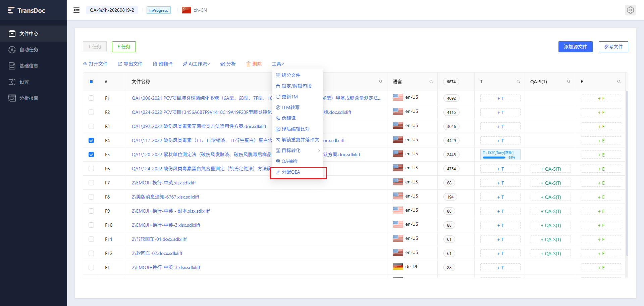
Task: Expand the Ai工作流 dropdown
Action: [197, 64]
